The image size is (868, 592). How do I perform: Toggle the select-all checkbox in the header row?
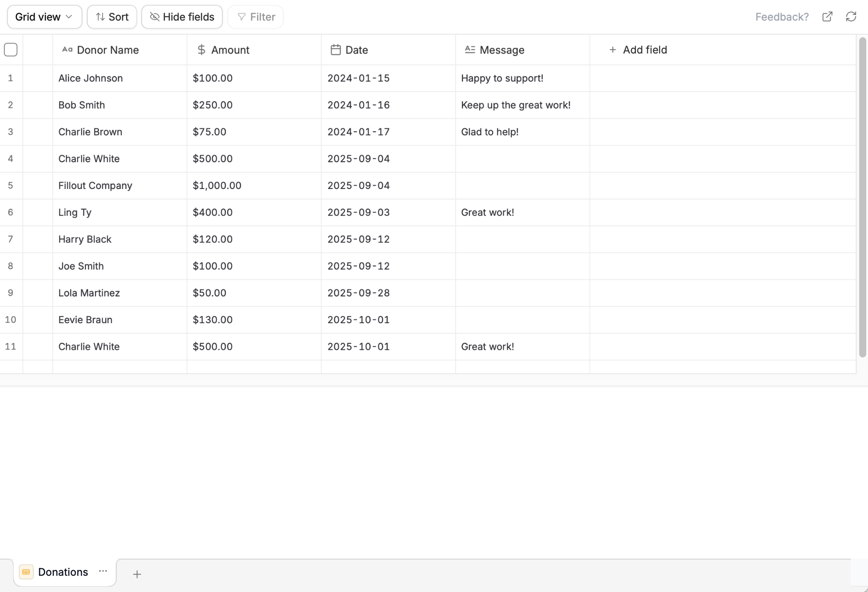click(x=11, y=50)
